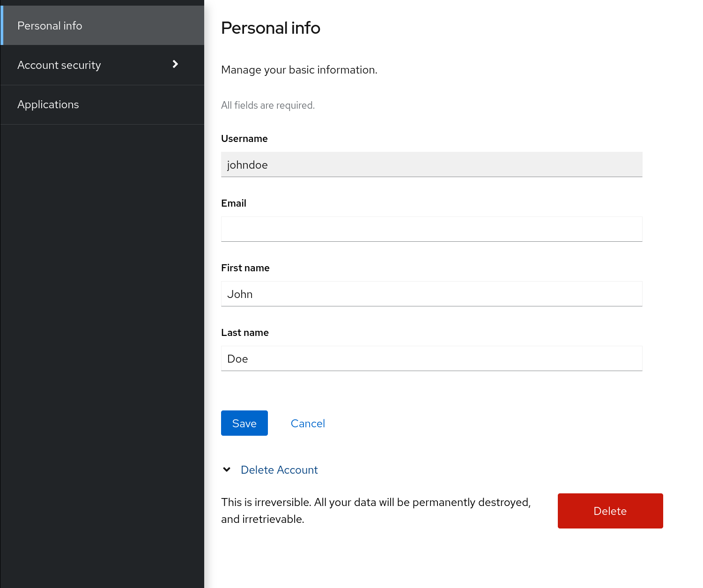Click the 'All fields are required' note
This screenshot has height=588, width=703.
coord(268,105)
